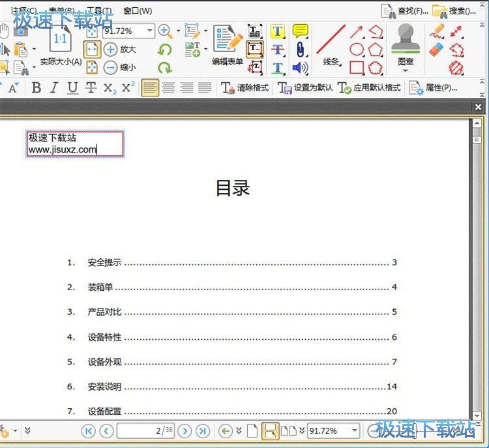Select the Actual Size 1:1 icon

[x=60, y=38]
